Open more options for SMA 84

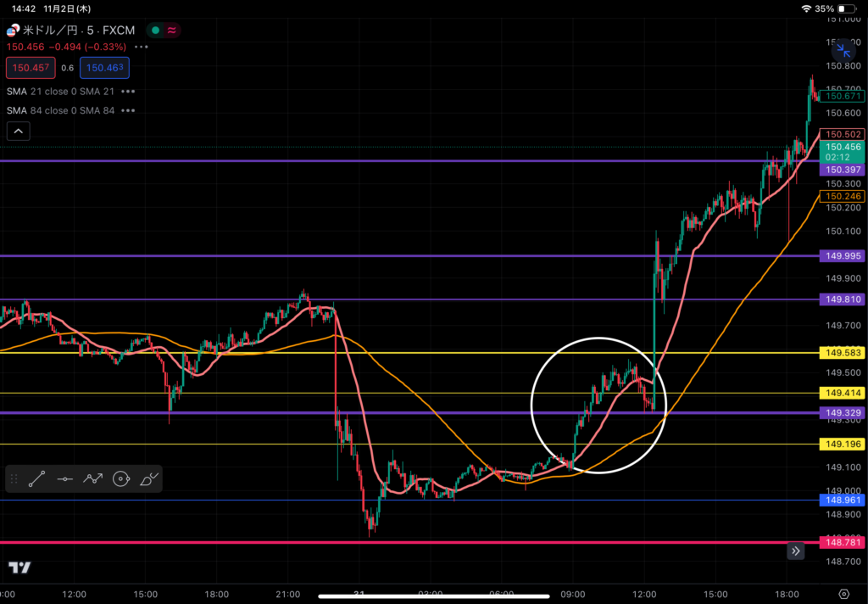pyautogui.click(x=129, y=110)
